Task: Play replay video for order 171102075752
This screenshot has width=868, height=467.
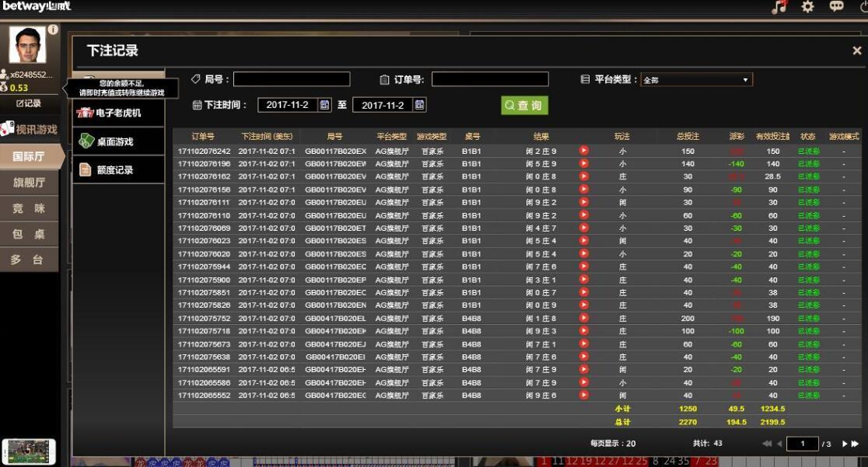Action: 583,319
